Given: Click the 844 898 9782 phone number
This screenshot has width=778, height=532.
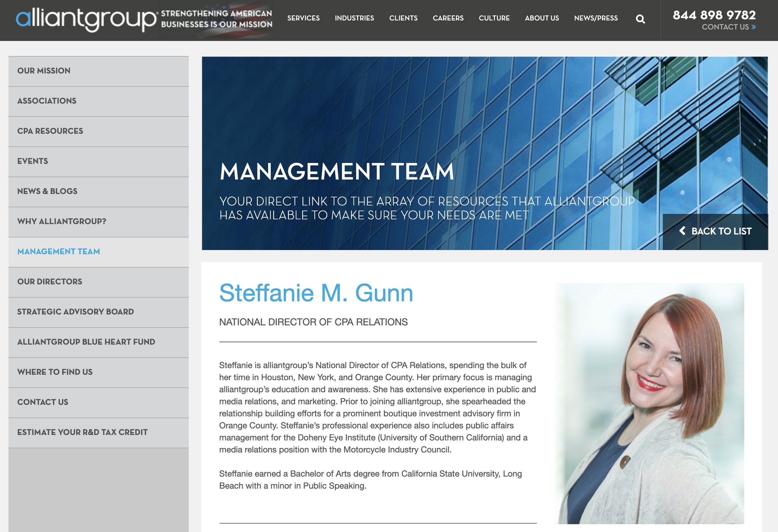Looking at the screenshot, I should (714, 15).
